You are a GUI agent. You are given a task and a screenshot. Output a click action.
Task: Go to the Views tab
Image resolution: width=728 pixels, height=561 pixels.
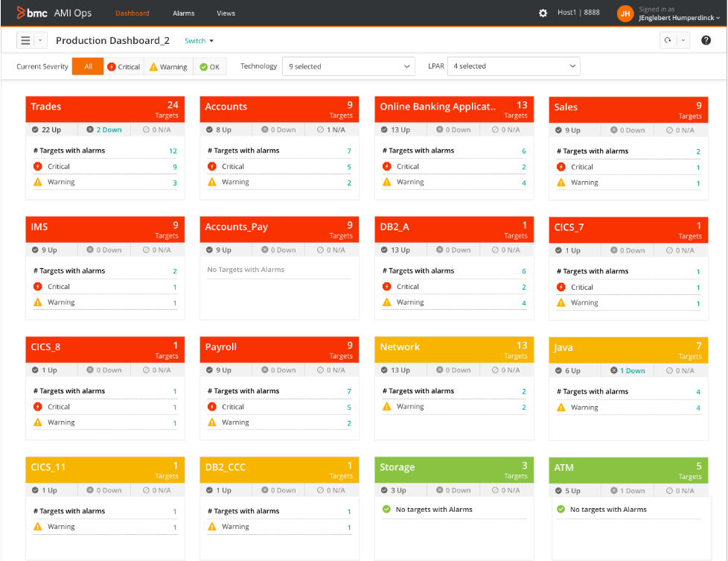pyautogui.click(x=226, y=13)
